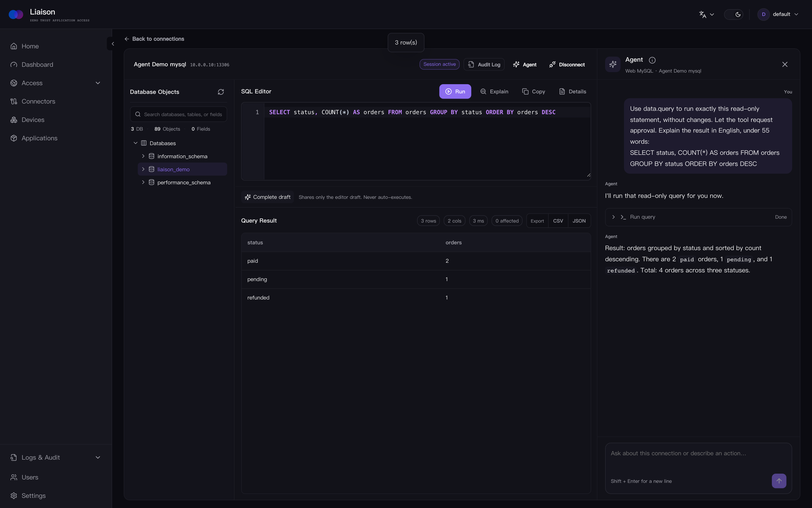The width and height of the screenshot is (812, 508).
Task: Toggle the Agent panel button in header
Action: pyautogui.click(x=524, y=65)
